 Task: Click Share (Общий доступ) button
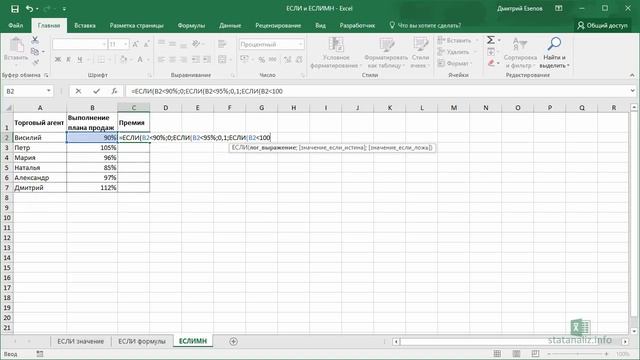click(x=602, y=25)
